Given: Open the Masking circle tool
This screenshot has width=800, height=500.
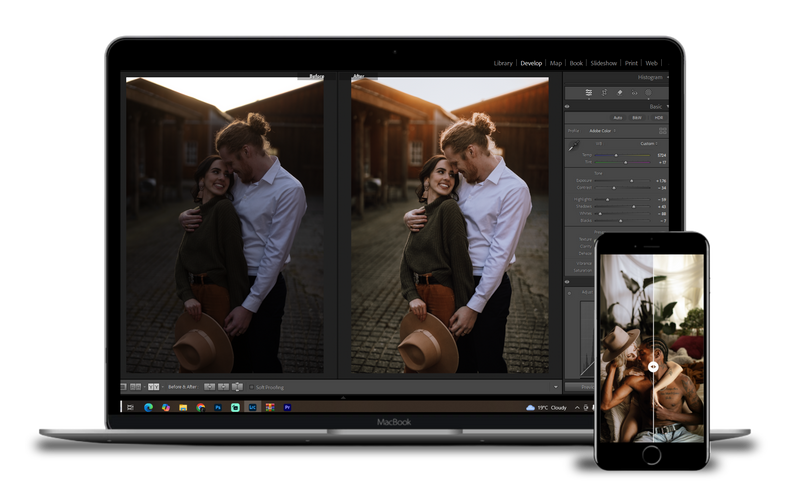Looking at the screenshot, I should 648,92.
